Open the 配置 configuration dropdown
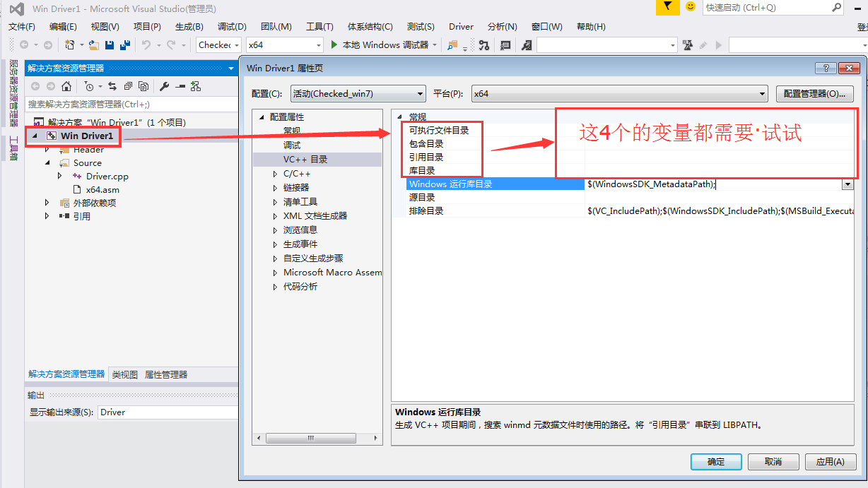 (359, 93)
